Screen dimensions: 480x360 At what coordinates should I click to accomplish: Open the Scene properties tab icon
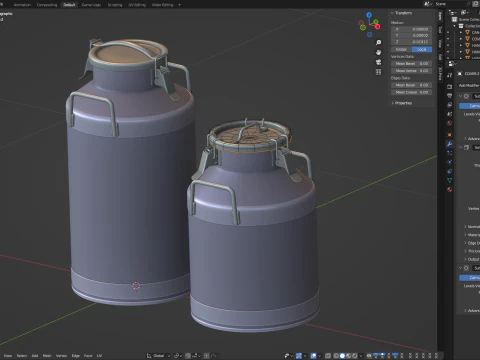449,114
